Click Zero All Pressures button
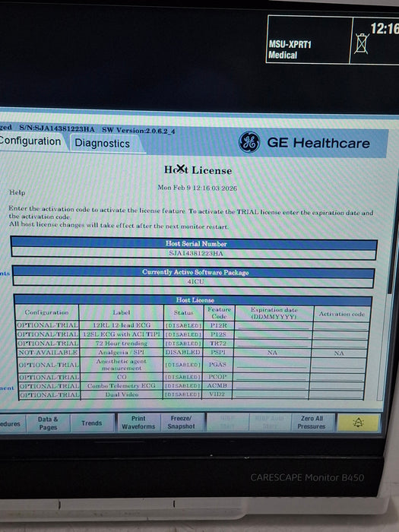This screenshot has width=399, height=532. click(x=312, y=423)
